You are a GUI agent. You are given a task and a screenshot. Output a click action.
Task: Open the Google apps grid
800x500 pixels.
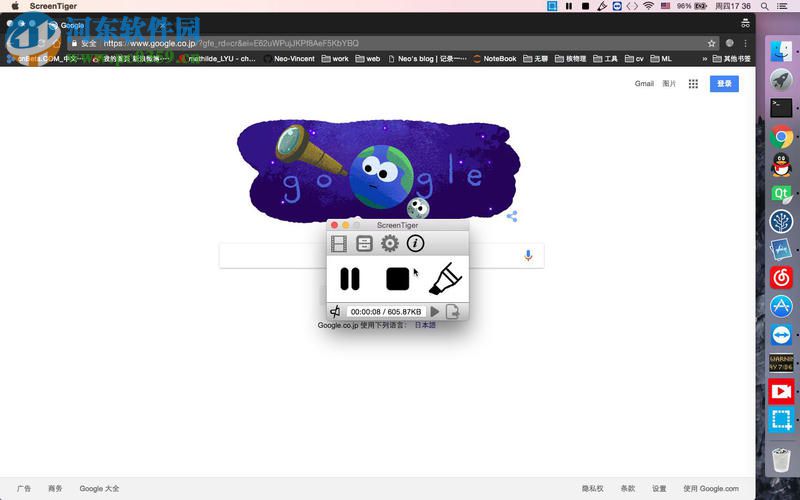pyautogui.click(x=693, y=84)
